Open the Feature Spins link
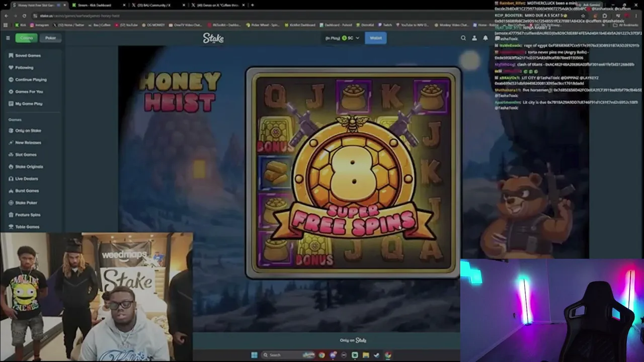 (28, 215)
